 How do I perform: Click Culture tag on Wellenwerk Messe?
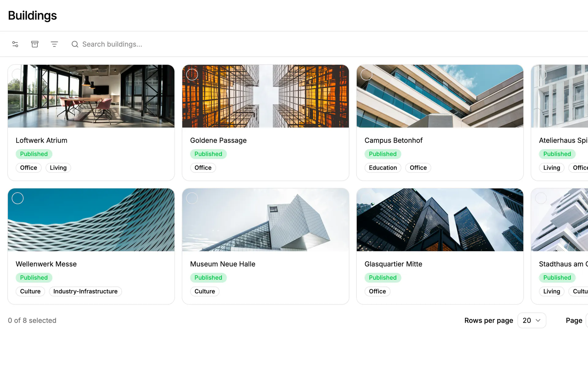[x=30, y=291]
